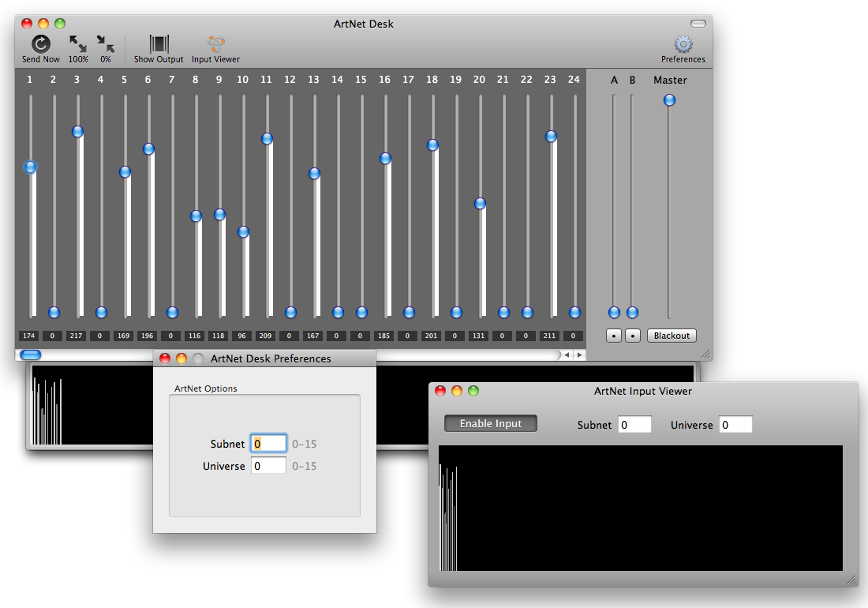Click channel 23 fader knob
The height and width of the screenshot is (608, 868).
[x=551, y=137]
